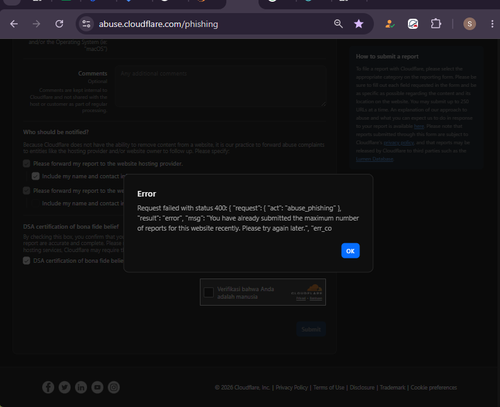
Task: Open the YouTube footer icon
Action: pyautogui.click(x=97, y=387)
